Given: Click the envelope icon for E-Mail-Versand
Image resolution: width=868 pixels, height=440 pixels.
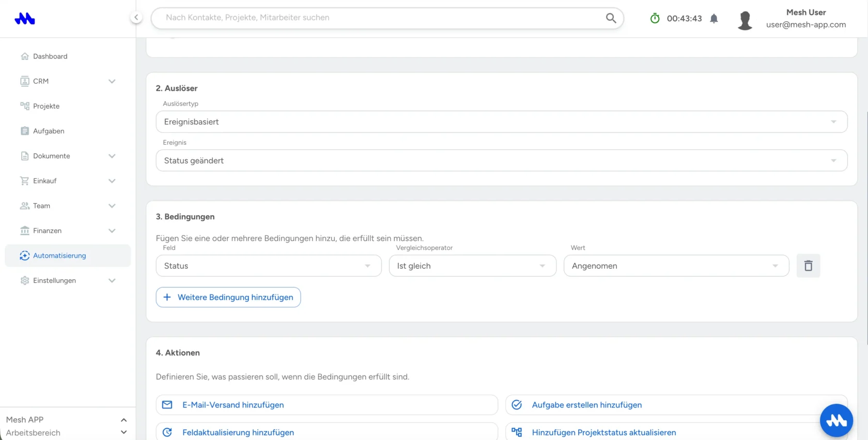Looking at the screenshot, I should click(x=167, y=405).
